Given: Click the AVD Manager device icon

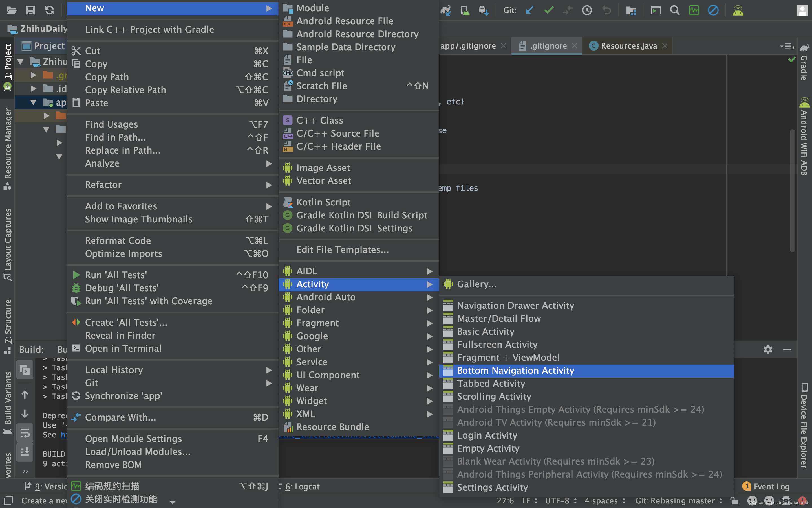Looking at the screenshot, I should [x=465, y=10].
